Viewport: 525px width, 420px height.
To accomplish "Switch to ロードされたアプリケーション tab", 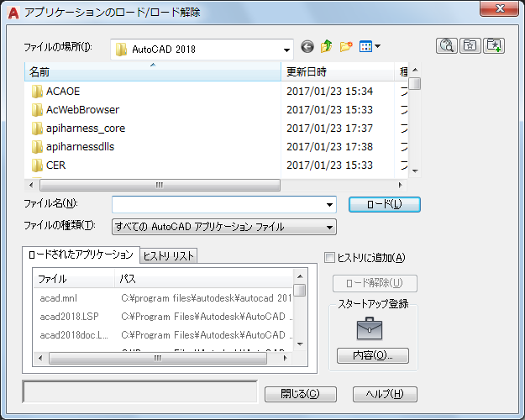I will pyautogui.click(x=81, y=255).
